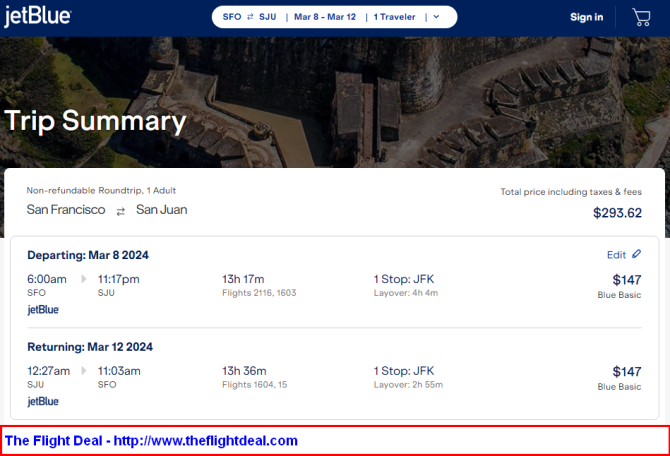Click Edit link for flights

pyautogui.click(x=616, y=255)
